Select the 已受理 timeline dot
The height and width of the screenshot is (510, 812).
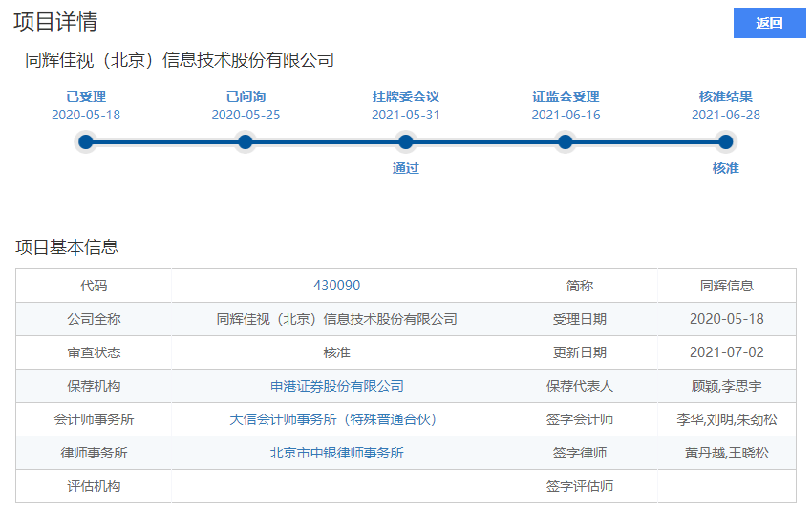86,141
